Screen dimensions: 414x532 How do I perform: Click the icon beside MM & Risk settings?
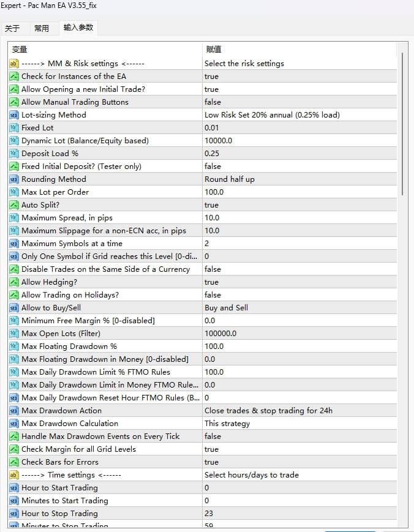14,64
